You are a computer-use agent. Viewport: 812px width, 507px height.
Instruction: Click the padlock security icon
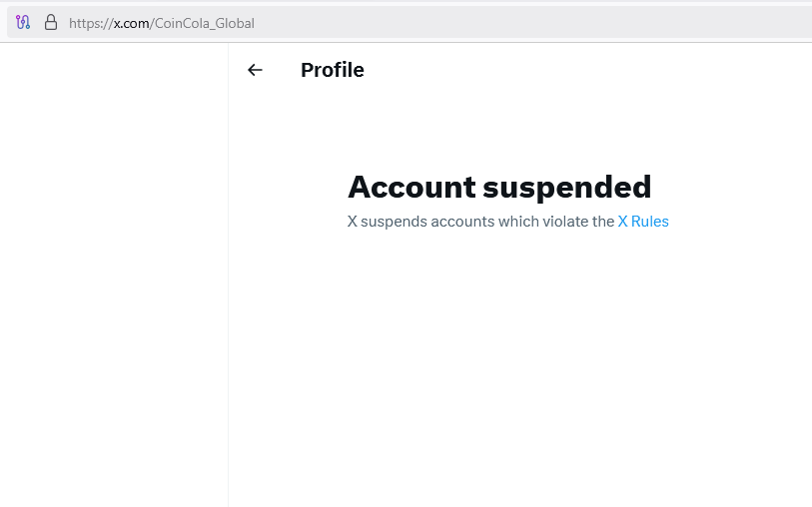[50, 22]
